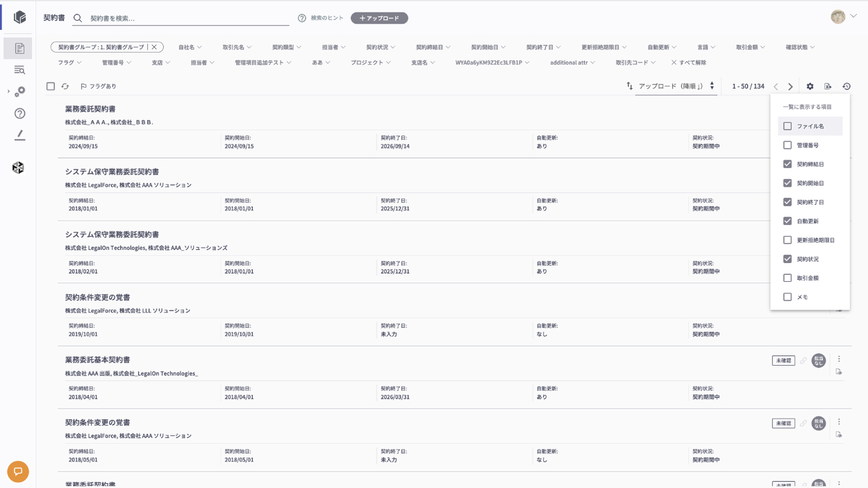Check the 取引金額 column checkbox
The height and width of the screenshot is (488, 868).
(x=787, y=278)
